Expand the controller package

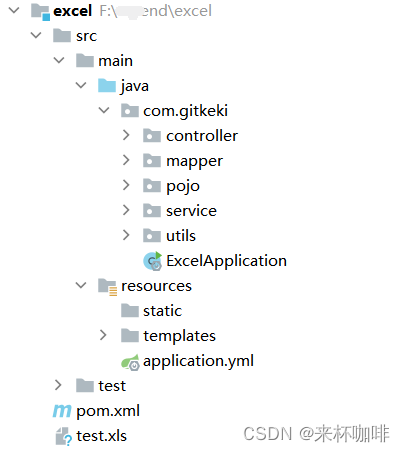point(126,135)
